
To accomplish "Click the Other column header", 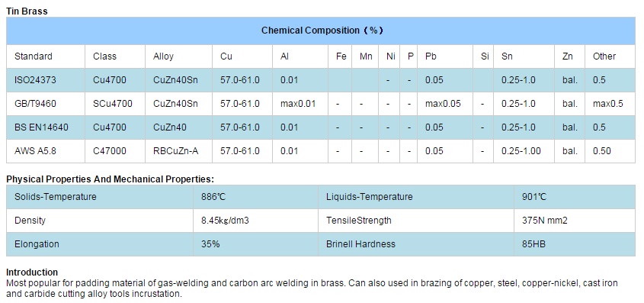I will (604, 56).
